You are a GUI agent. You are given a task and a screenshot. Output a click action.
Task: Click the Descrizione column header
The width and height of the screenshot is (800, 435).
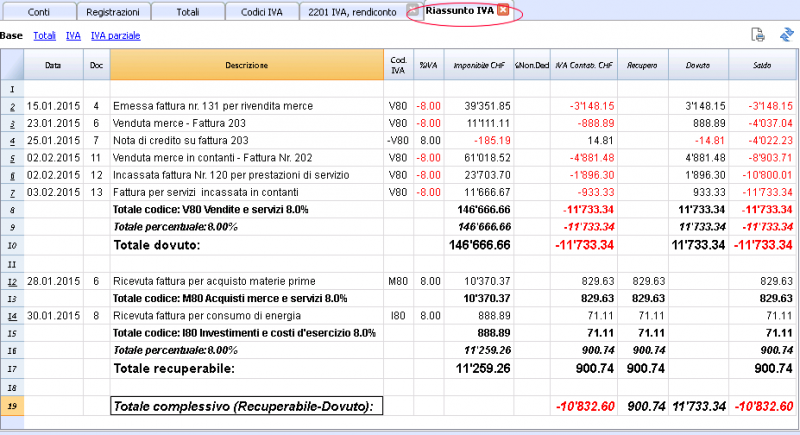coord(247,65)
